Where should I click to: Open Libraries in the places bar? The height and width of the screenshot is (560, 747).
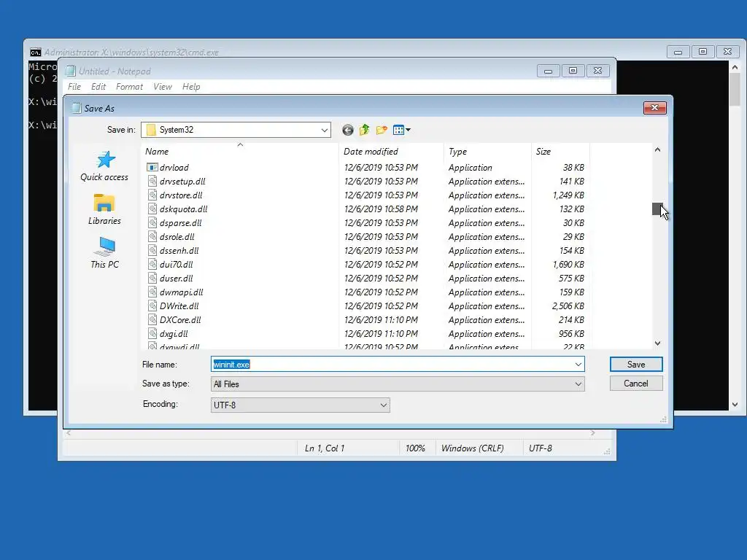[104, 209]
